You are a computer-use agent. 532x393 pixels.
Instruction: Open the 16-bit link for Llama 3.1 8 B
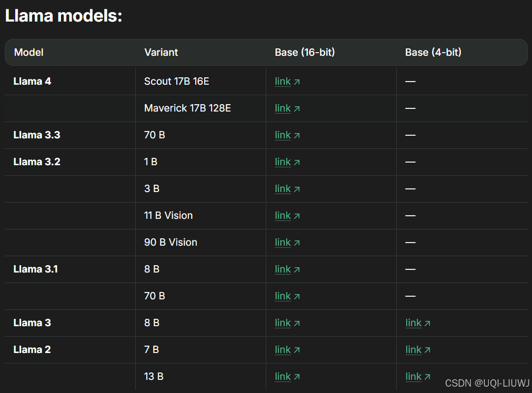[x=287, y=269]
